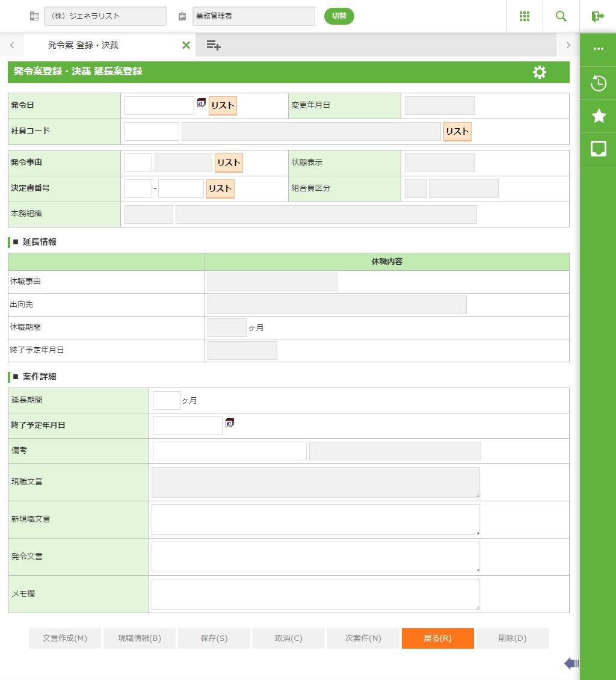Open the リスト picker for 発令事由
The height and width of the screenshot is (680, 616).
pyautogui.click(x=229, y=162)
